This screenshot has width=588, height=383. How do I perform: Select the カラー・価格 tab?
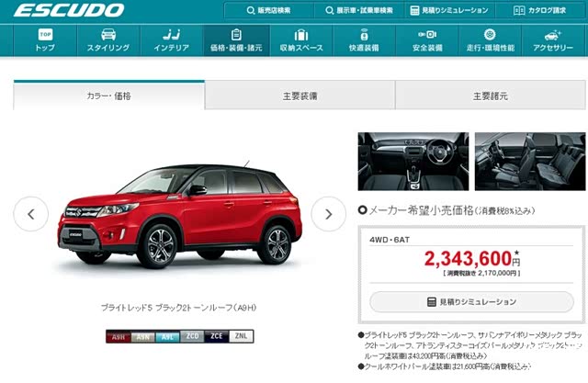point(109,96)
